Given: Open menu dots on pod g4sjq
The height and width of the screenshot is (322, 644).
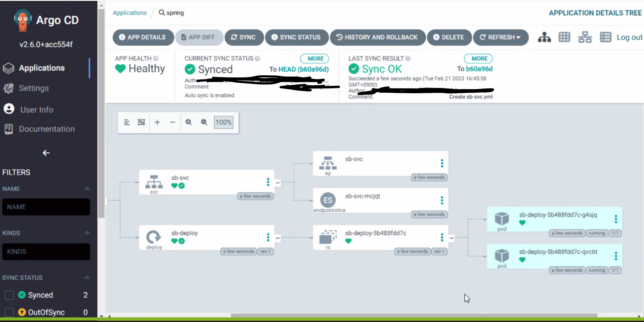Looking at the screenshot, I should [616, 219].
